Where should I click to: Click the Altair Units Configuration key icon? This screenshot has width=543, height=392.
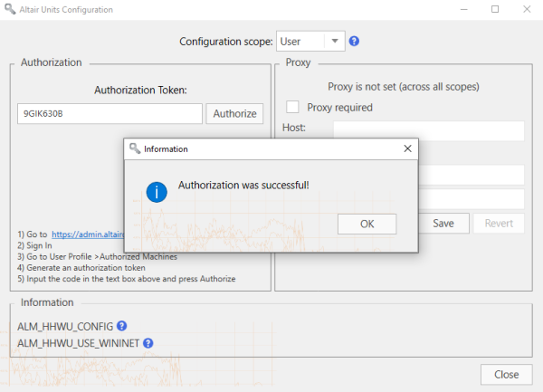(10, 9)
